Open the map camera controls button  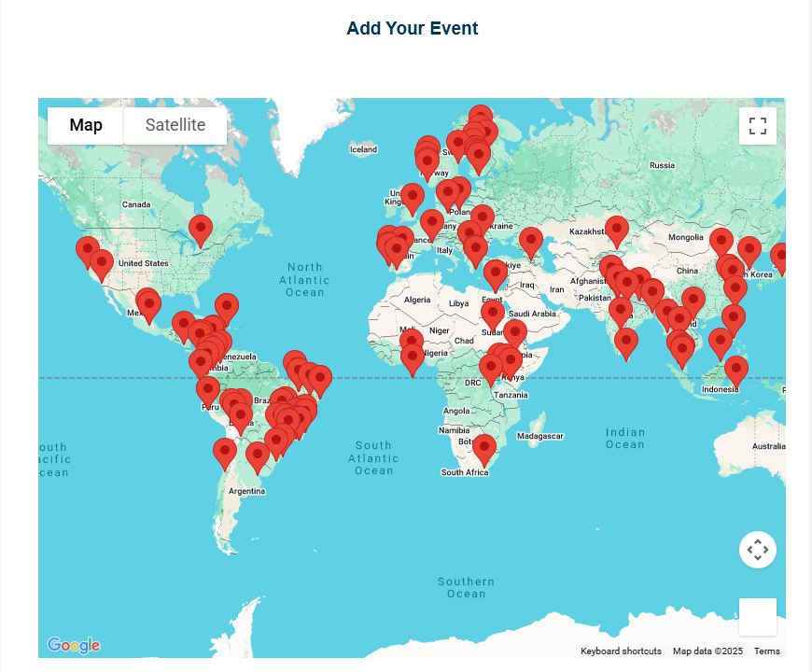[x=757, y=550]
